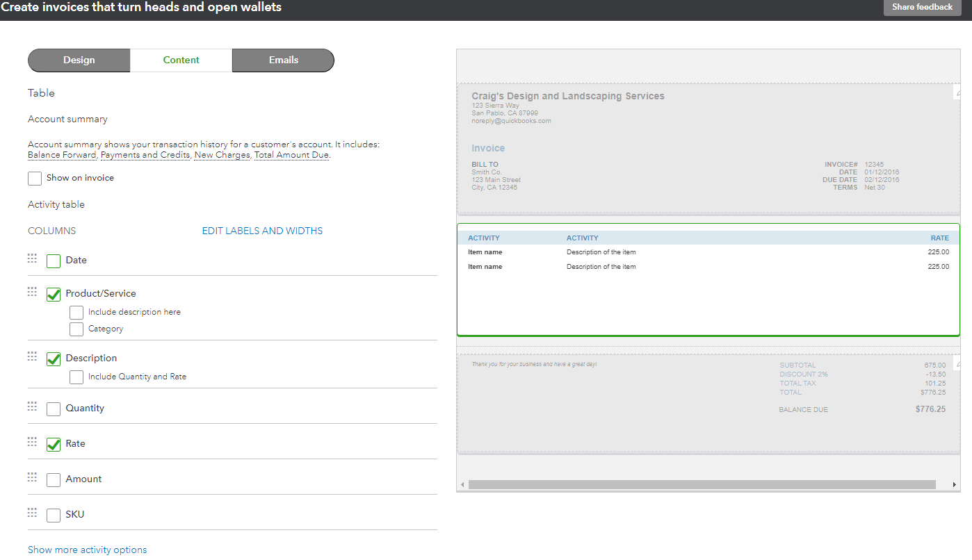The height and width of the screenshot is (560, 972).
Task: Enable Show on invoice for account summary
Action: (34, 178)
